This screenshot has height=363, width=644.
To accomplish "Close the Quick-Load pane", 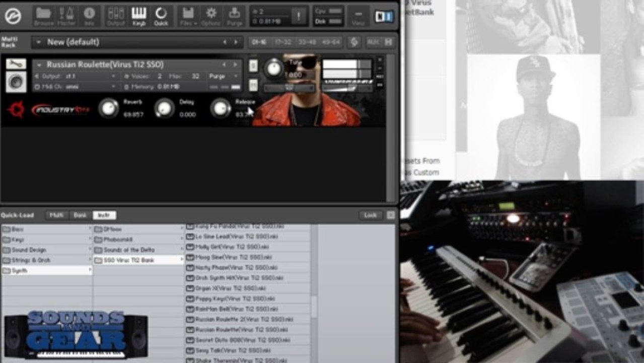I will [x=391, y=215].
